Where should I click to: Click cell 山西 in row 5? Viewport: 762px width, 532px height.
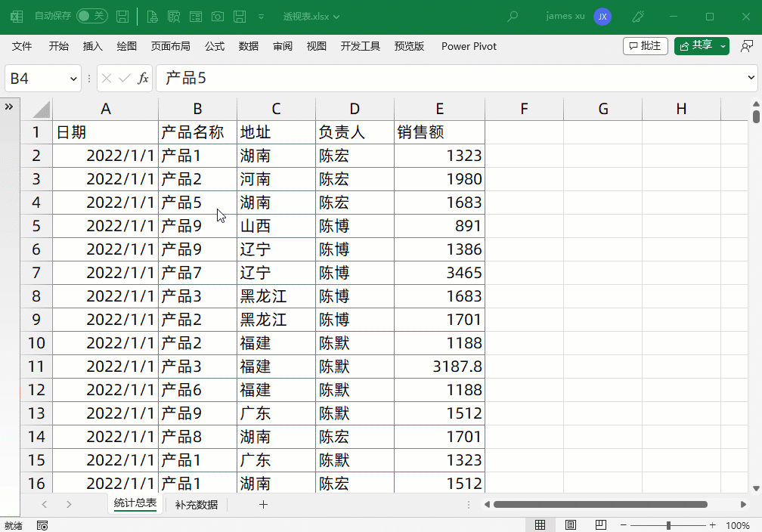point(276,226)
